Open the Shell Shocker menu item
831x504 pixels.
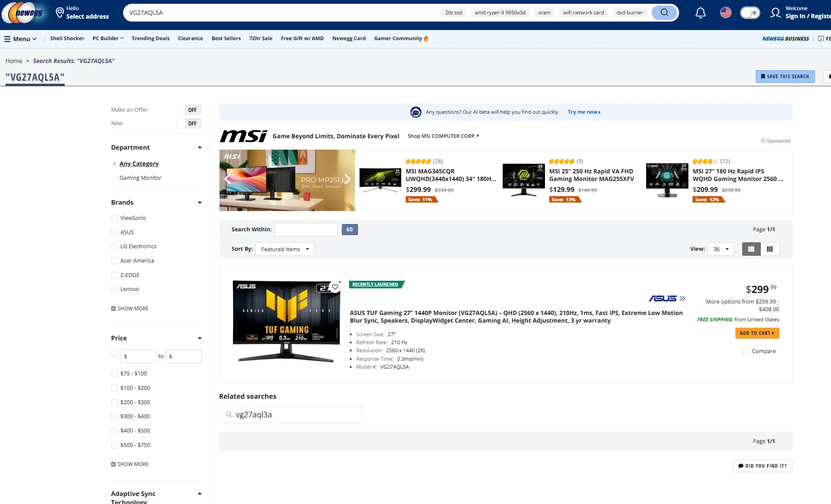point(67,38)
